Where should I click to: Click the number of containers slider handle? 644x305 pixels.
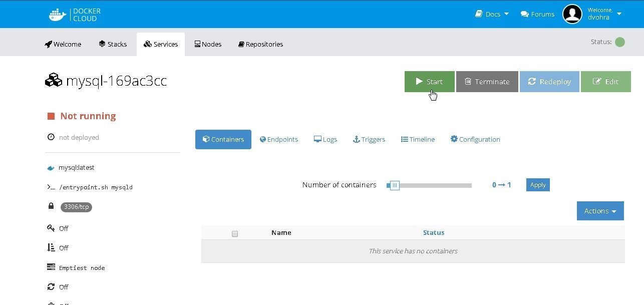pos(395,185)
